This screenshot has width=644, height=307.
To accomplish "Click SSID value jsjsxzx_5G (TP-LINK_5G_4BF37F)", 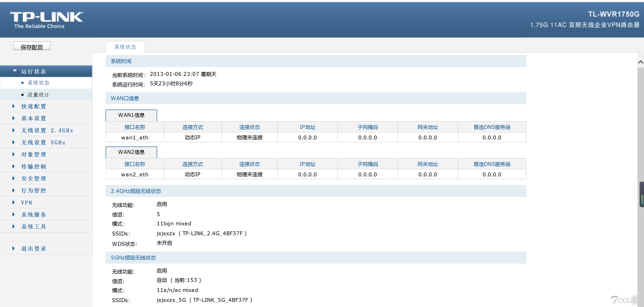I will 204,300.
